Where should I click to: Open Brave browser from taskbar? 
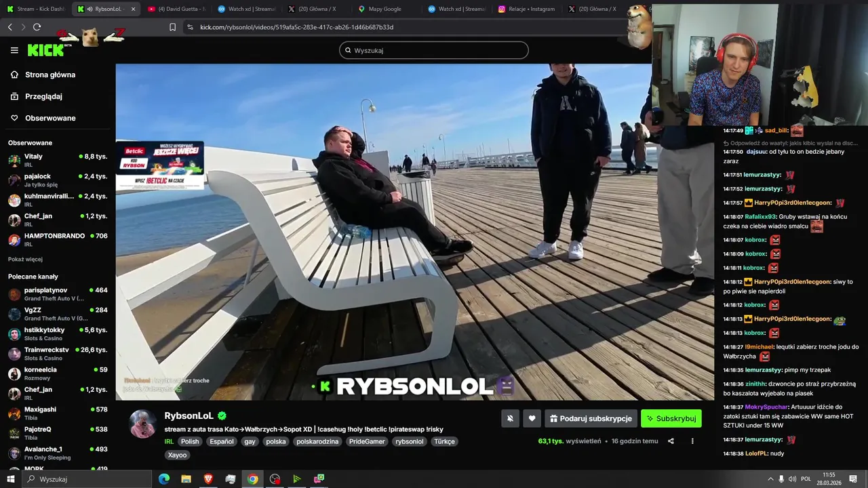208,479
